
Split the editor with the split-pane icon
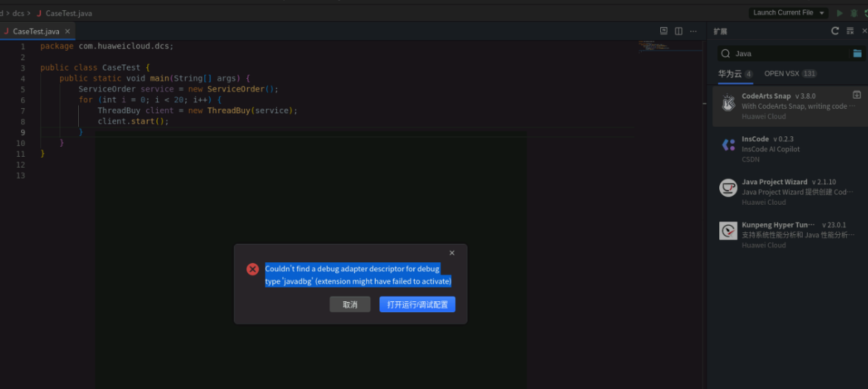click(679, 31)
